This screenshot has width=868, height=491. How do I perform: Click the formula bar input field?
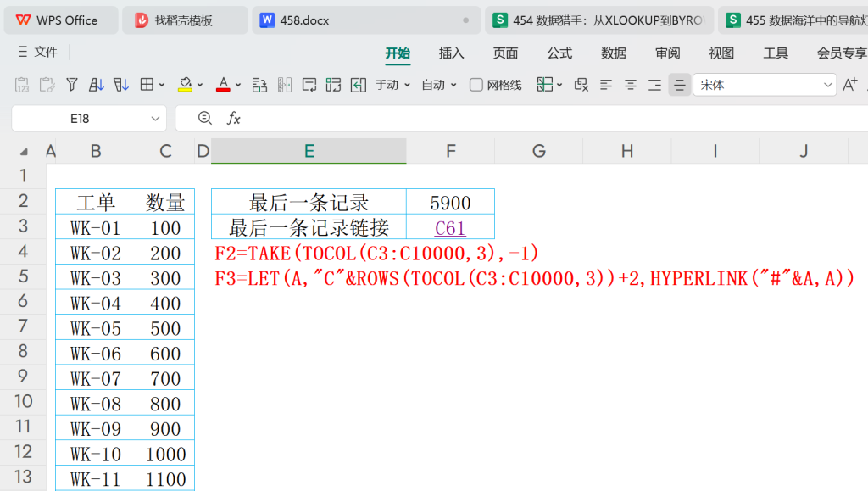click(x=560, y=118)
